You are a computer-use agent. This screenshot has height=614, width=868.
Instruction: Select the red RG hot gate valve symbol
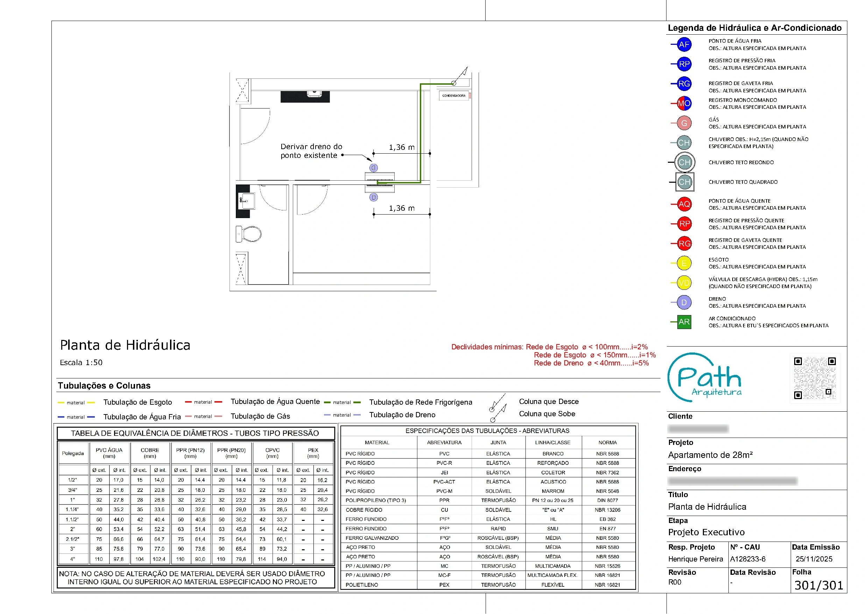[x=684, y=244]
